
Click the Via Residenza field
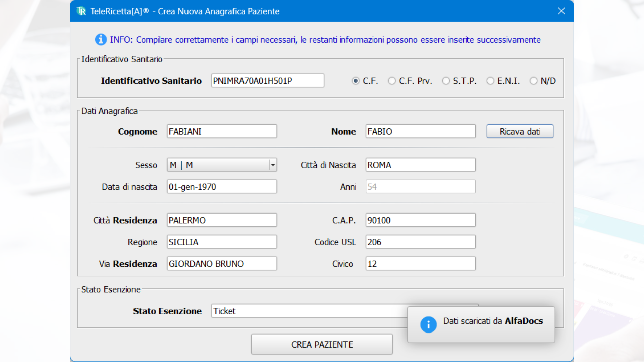pyautogui.click(x=222, y=264)
